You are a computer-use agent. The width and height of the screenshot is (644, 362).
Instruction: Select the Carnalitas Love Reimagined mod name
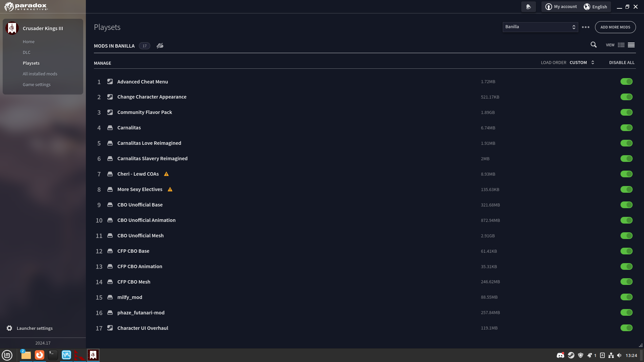tap(149, 143)
